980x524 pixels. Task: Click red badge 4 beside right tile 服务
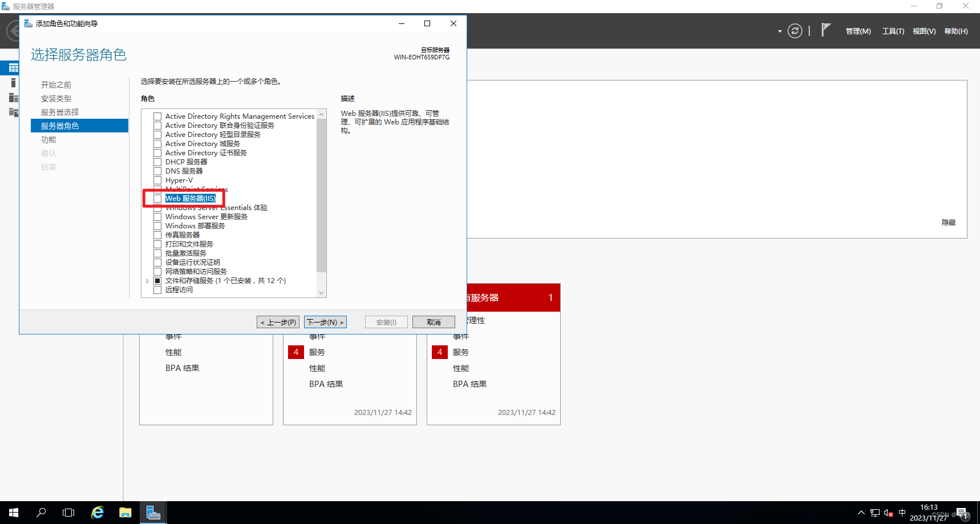coord(439,352)
